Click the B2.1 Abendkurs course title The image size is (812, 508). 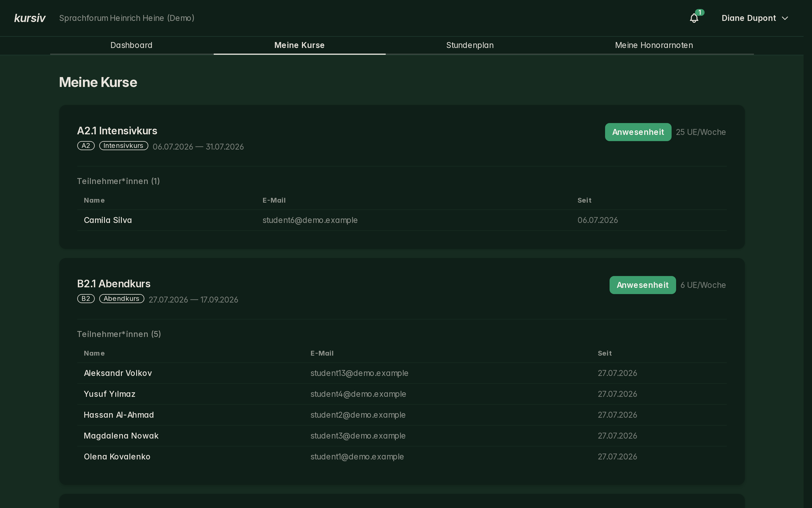[114, 284]
